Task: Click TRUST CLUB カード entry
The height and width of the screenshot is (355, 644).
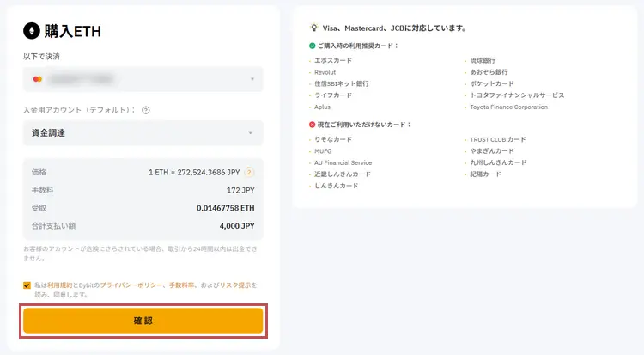Action: pyautogui.click(x=498, y=139)
